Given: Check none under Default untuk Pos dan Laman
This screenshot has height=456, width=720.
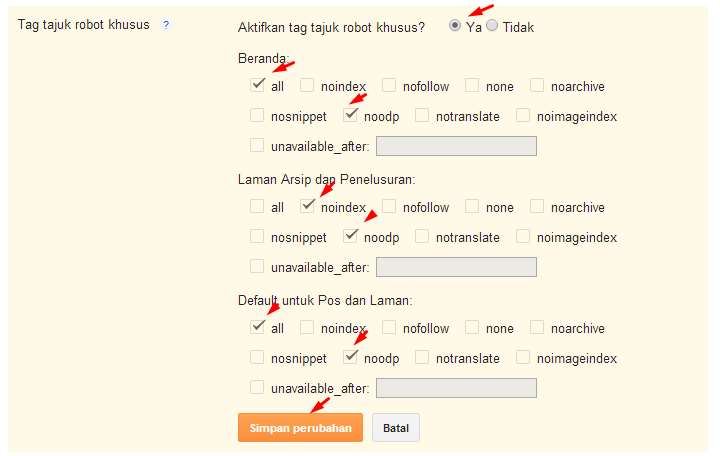Looking at the screenshot, I should (472, 327).
